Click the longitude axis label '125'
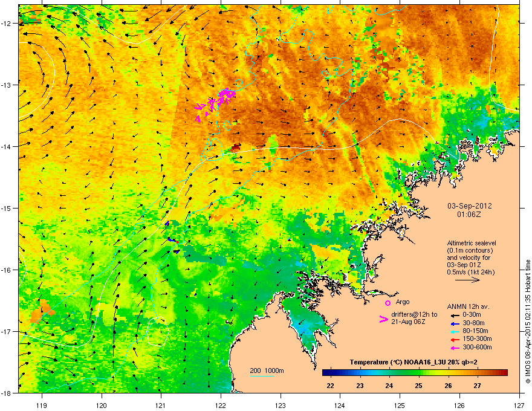The height and width of the screenshot is (411, 532). pos(400,406)
